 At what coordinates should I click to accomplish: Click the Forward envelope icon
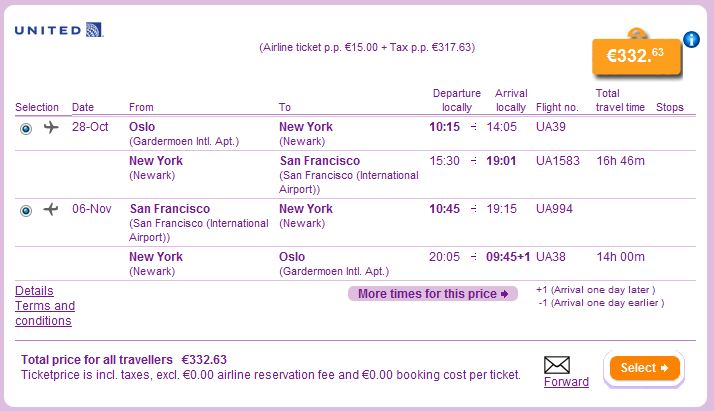556,365
